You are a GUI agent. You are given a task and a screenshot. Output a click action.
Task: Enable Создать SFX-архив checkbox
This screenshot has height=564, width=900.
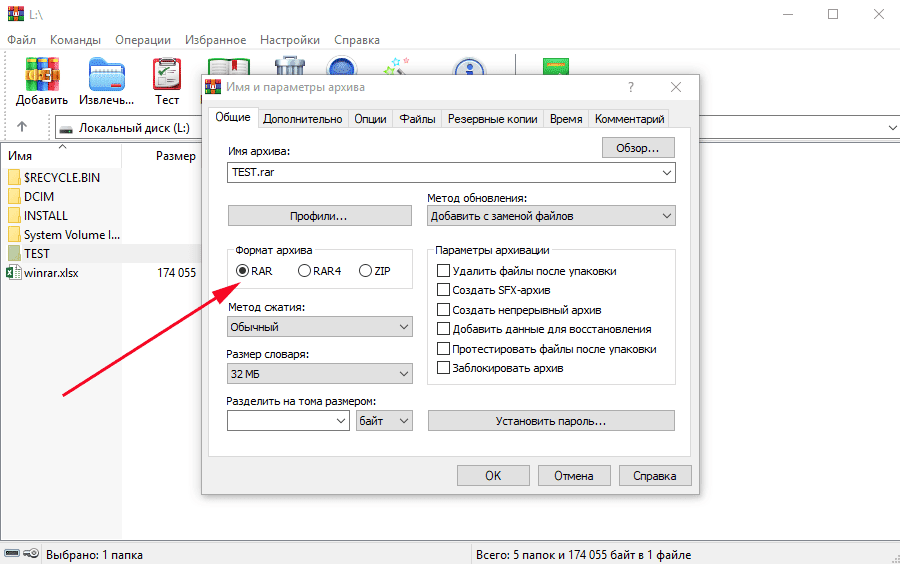point(444,290)
